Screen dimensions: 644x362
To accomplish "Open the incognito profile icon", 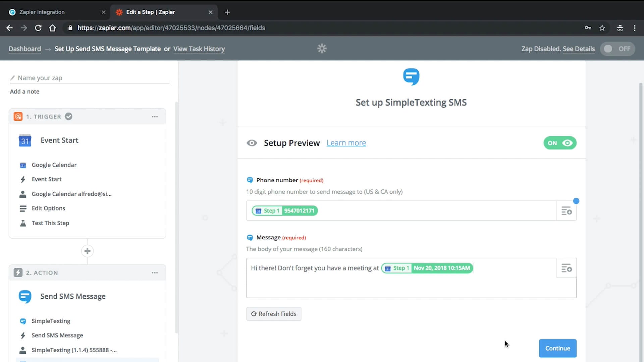I will pos(620,28).
